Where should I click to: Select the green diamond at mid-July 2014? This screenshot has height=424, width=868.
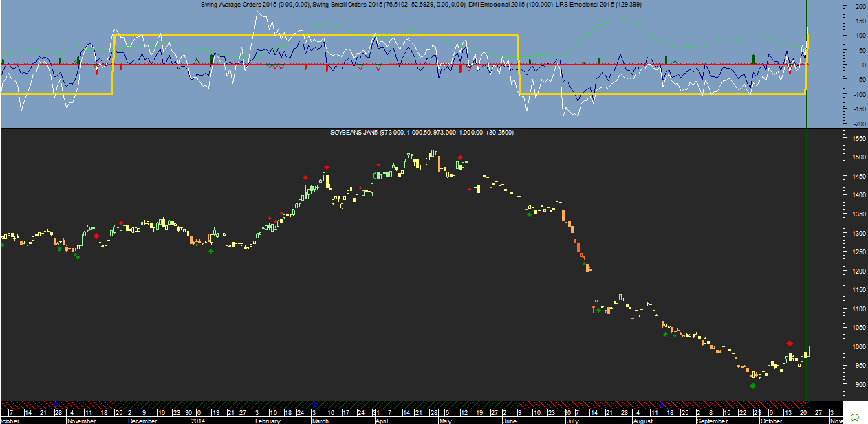(x=598, y=311)
